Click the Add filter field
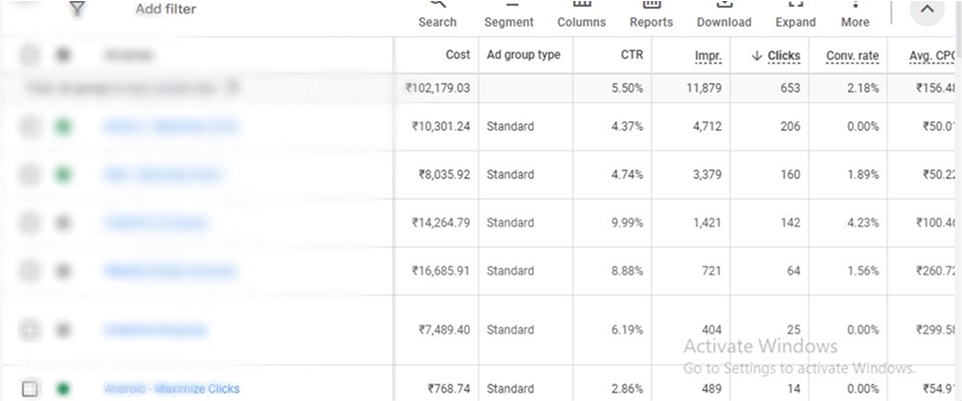This screenshot has width=962, height=401. pos(166,9)
